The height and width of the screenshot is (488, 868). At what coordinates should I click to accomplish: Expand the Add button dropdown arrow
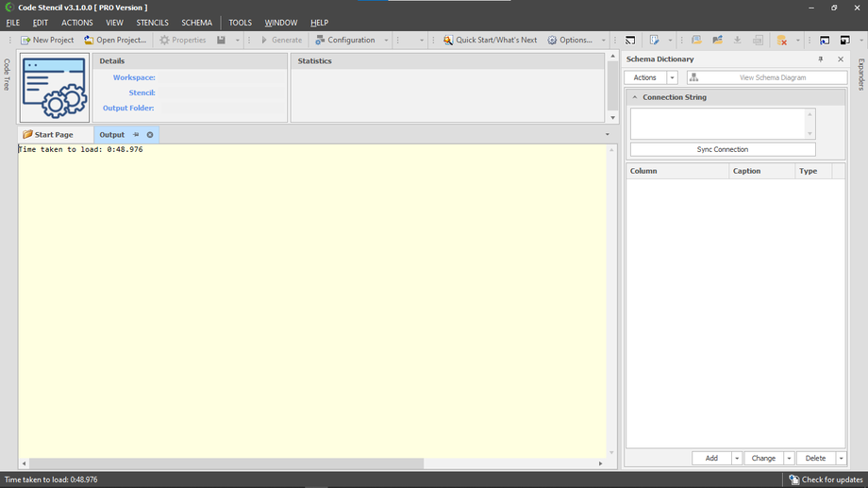(x=737, y=458)
